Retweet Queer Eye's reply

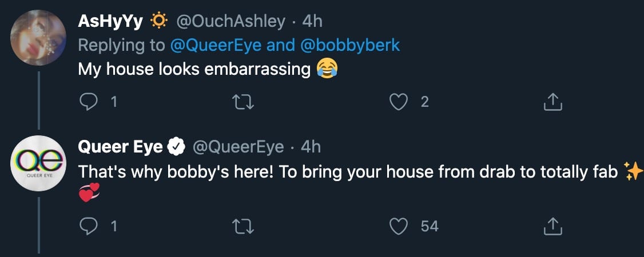tap(244, 226)
